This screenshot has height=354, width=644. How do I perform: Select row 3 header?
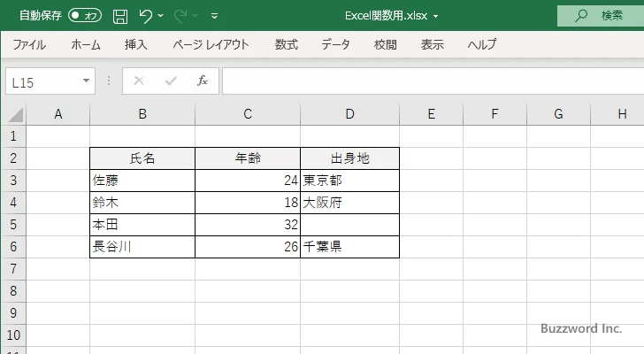pos(13,181)
